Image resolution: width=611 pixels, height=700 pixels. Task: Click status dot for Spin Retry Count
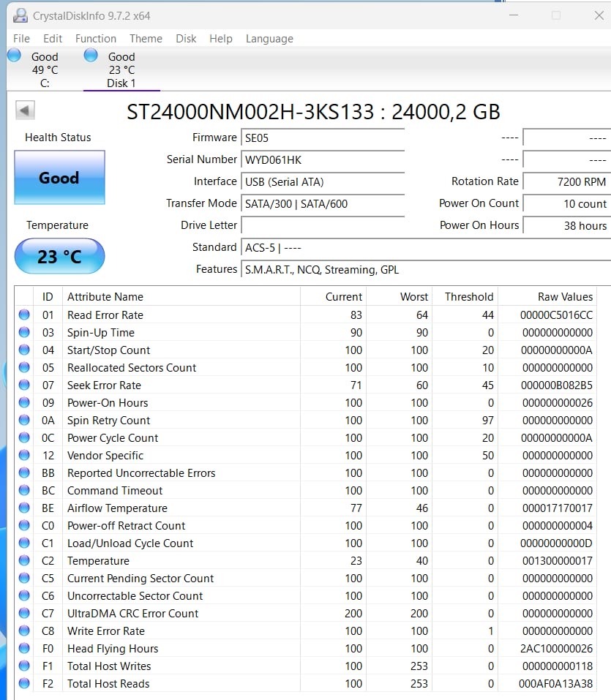coord(24,420)
